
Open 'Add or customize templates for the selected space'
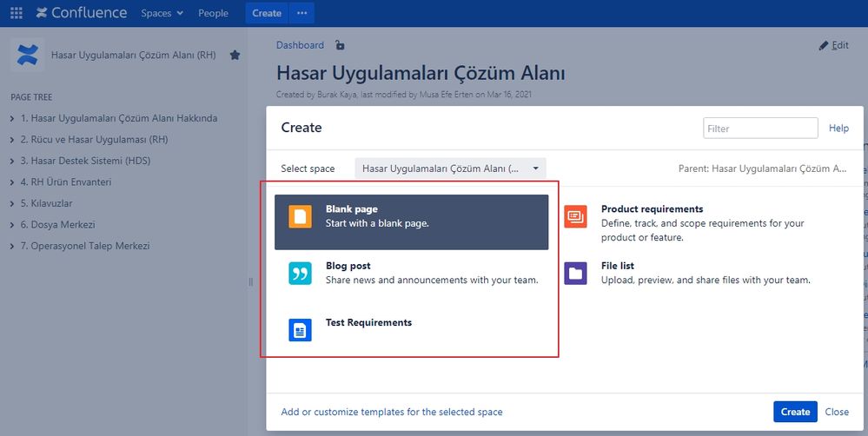click(392, 412)
